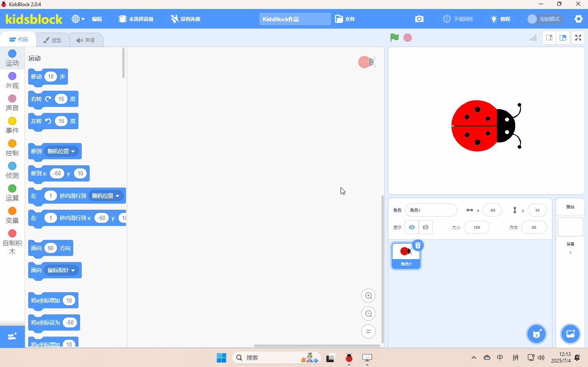The height and width of the screenshot is (367, 588).
Task: Click the workspace vertical scrollbar
Action: 382,269
